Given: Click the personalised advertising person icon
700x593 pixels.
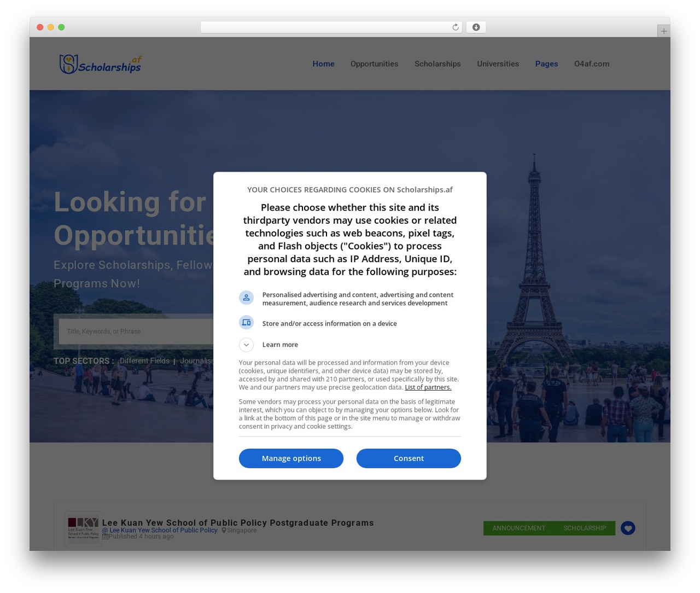Looking at the screenshot, I should point(246,298).
